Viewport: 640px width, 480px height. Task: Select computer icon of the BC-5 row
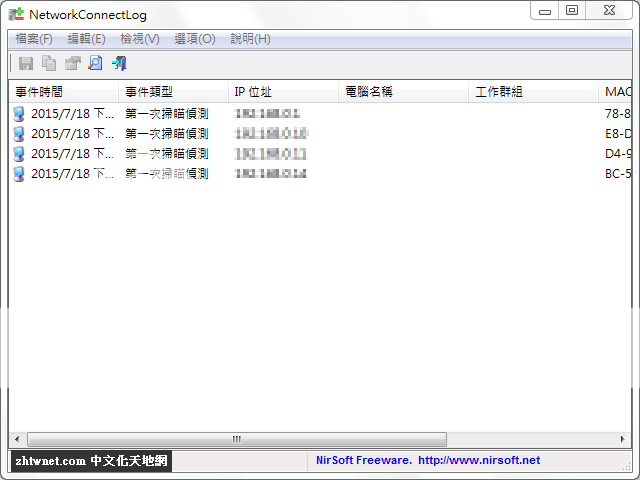tap(19, 174)
